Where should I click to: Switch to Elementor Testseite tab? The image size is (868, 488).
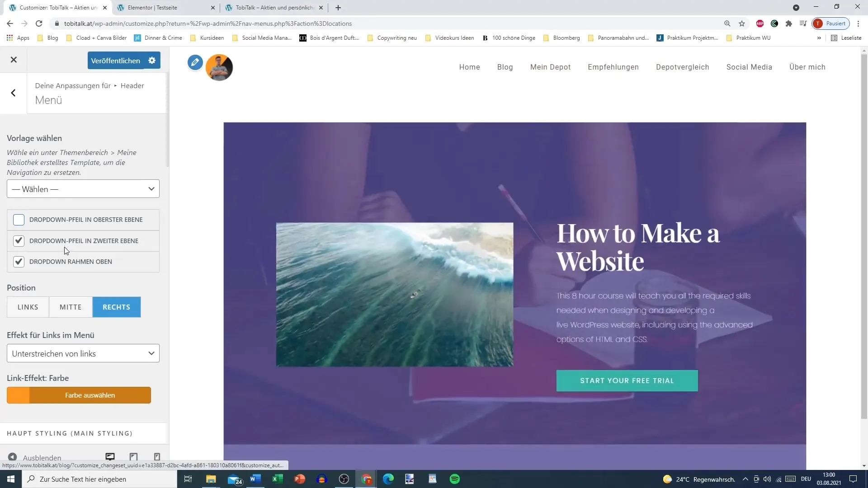165,8
